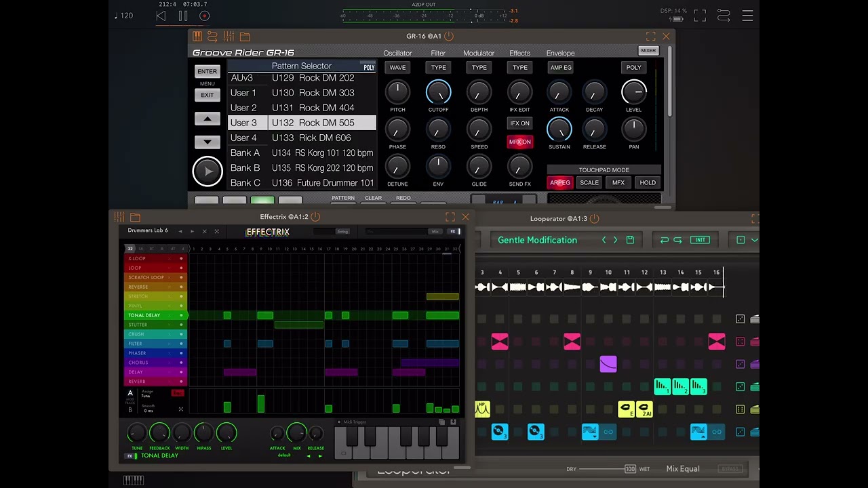Clear the Effectrix pattern with X icon
Viewport: 868px width, 488px height.
pyautogui.click(x=204, y=231)
